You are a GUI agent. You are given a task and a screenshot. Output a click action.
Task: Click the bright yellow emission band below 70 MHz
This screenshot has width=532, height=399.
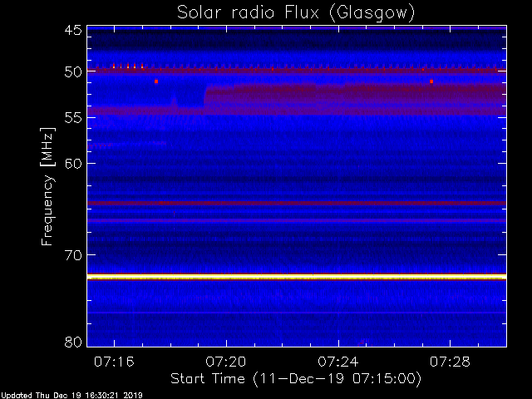pos(297,278)
